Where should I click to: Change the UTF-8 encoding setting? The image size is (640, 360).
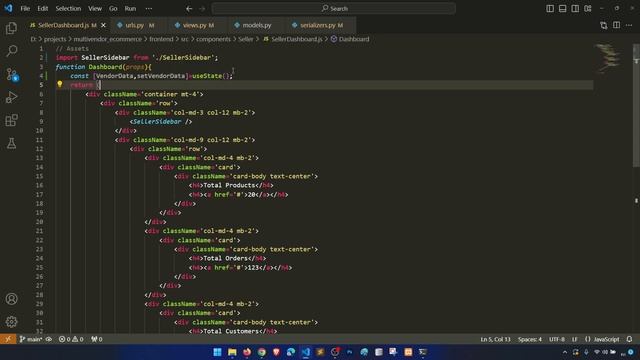point(557,339)
